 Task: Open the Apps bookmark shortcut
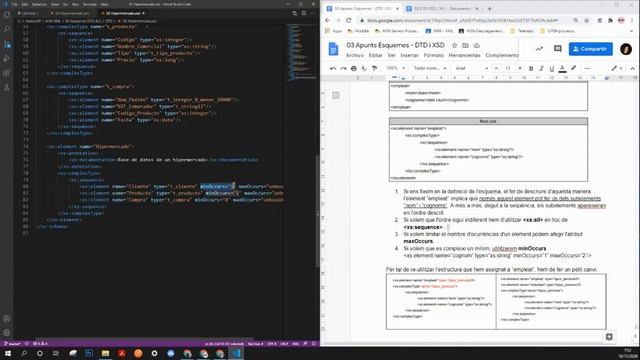click(333, 31)
